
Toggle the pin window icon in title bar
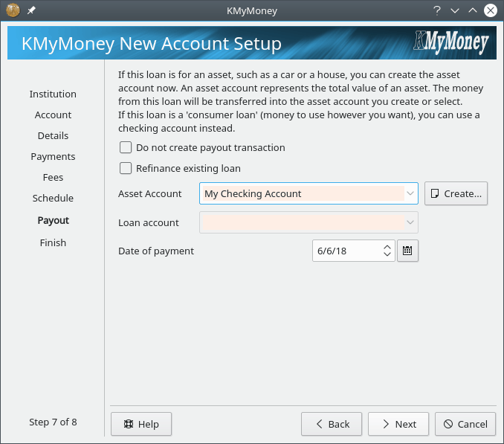tap(31, 10)
